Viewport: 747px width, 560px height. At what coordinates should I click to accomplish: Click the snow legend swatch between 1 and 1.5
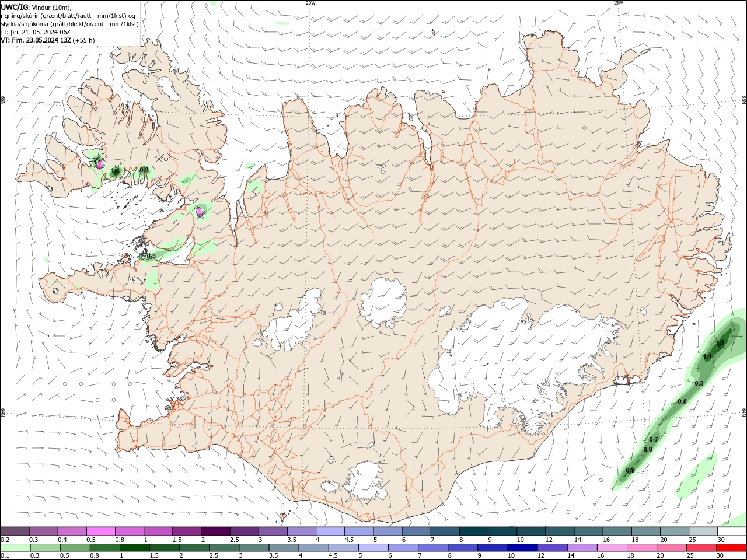[158, 531]
